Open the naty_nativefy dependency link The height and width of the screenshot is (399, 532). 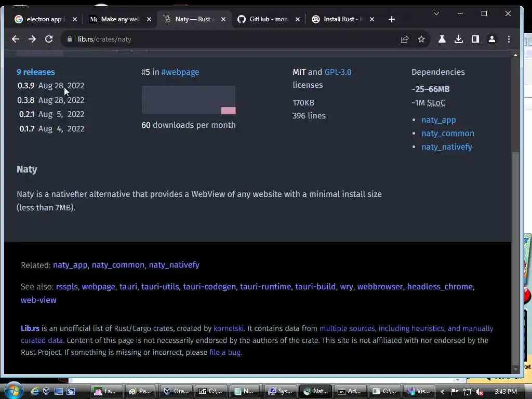click(447, 147)
